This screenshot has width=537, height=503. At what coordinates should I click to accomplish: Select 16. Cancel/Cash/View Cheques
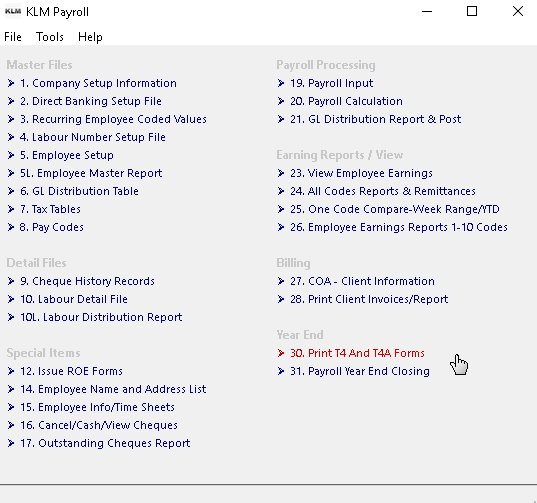tap(99, 425)
